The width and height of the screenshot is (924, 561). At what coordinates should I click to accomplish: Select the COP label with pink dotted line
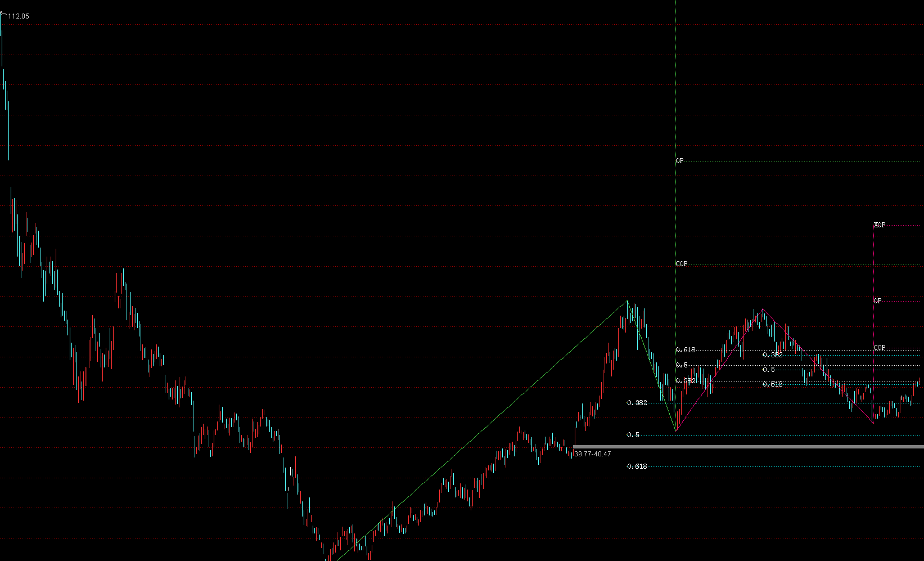click(x=880, y=348)
